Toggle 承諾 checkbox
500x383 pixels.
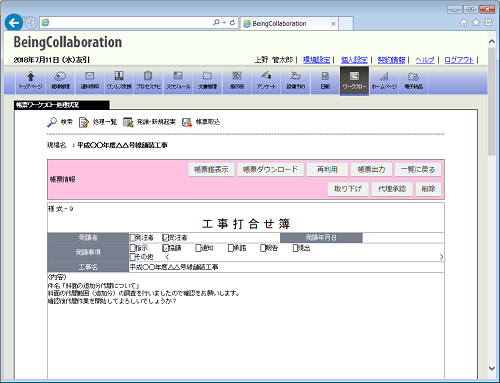tap(231, 248)
